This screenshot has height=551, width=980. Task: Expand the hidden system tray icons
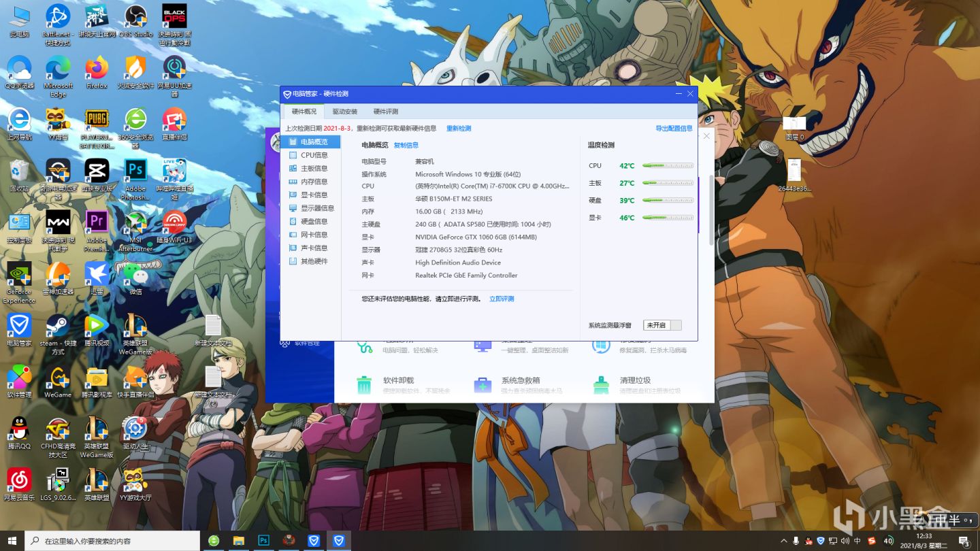click(x=784, y=541)
